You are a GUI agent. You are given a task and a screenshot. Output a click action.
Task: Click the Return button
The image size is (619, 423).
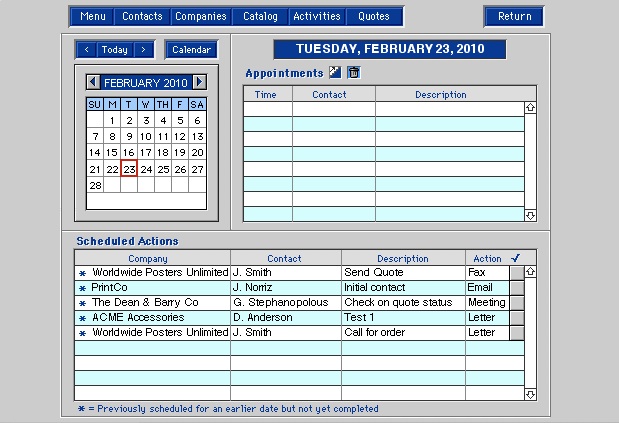[514, 17]
